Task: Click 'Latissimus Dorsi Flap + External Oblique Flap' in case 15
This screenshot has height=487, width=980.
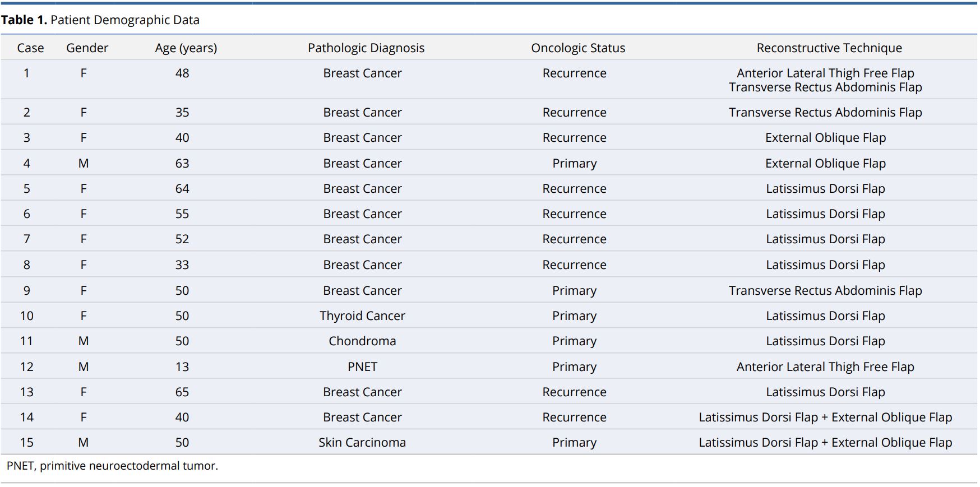Action: (825, 443)
